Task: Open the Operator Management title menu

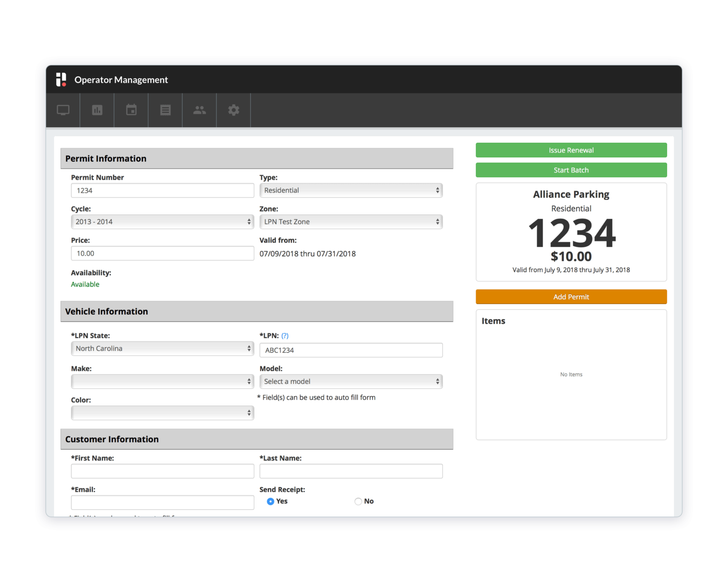Action: tap(121, 80)
